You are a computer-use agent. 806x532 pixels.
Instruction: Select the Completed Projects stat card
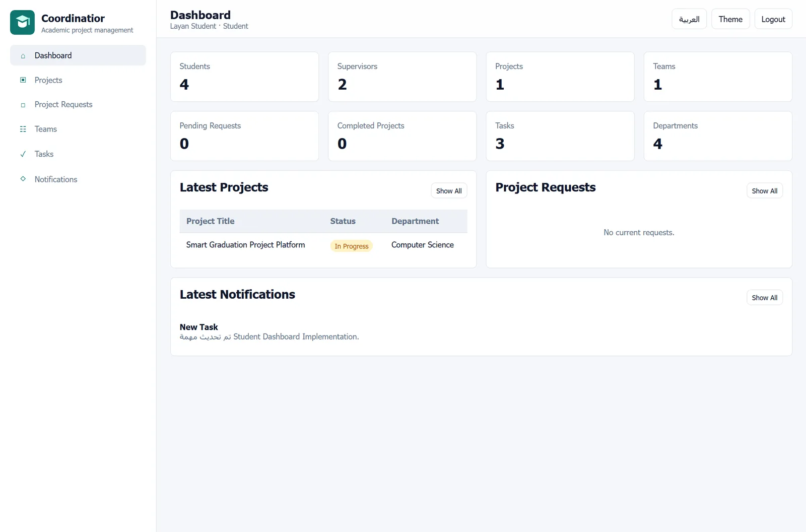pyautogui.click(x=402, y=136)
